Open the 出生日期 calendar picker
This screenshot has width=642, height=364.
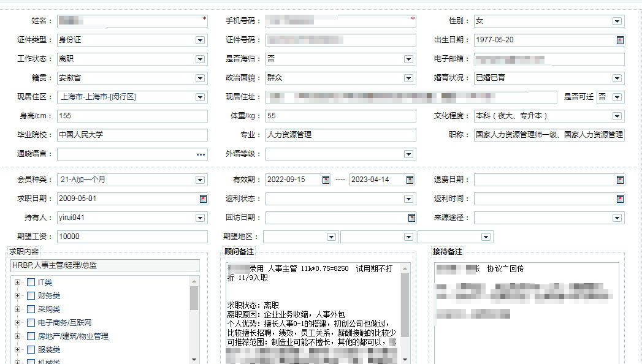[x=620, y=40]
